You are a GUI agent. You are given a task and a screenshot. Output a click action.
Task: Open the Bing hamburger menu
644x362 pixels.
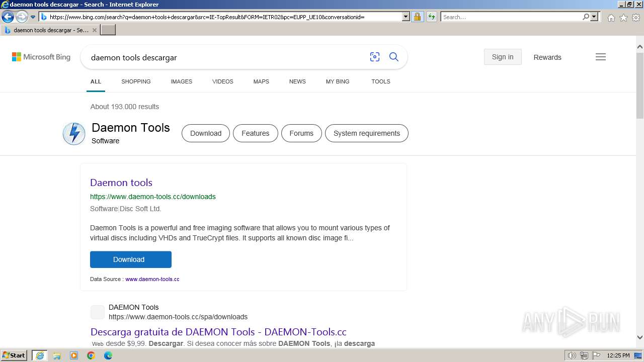(x=601, y=57)
